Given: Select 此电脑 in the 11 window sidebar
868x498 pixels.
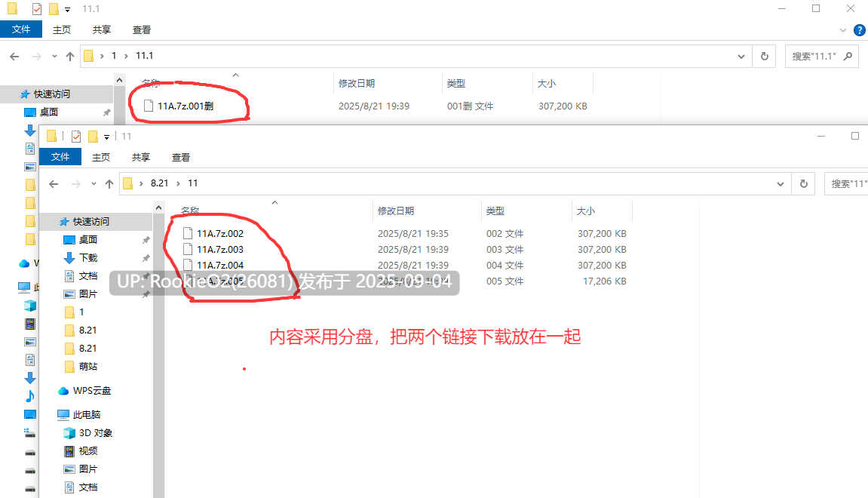Looking at the screenshot, I should pos(87,414).
